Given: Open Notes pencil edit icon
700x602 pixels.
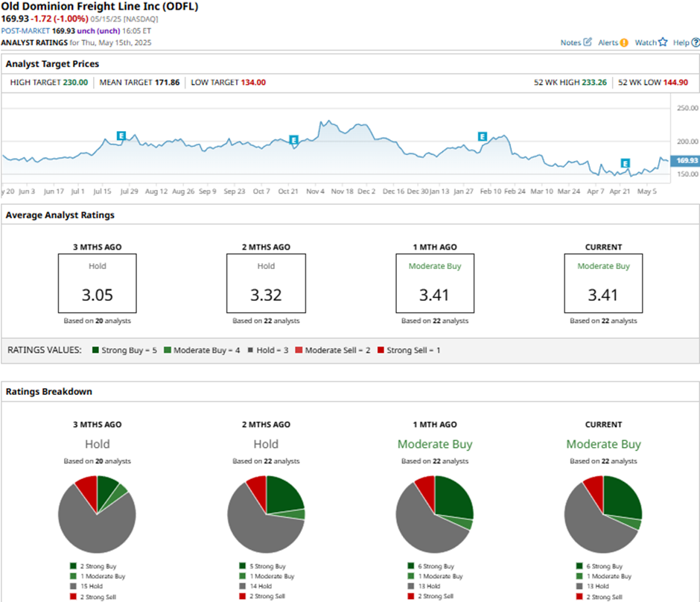Looking at the screenshot, I should coord(588,42).
